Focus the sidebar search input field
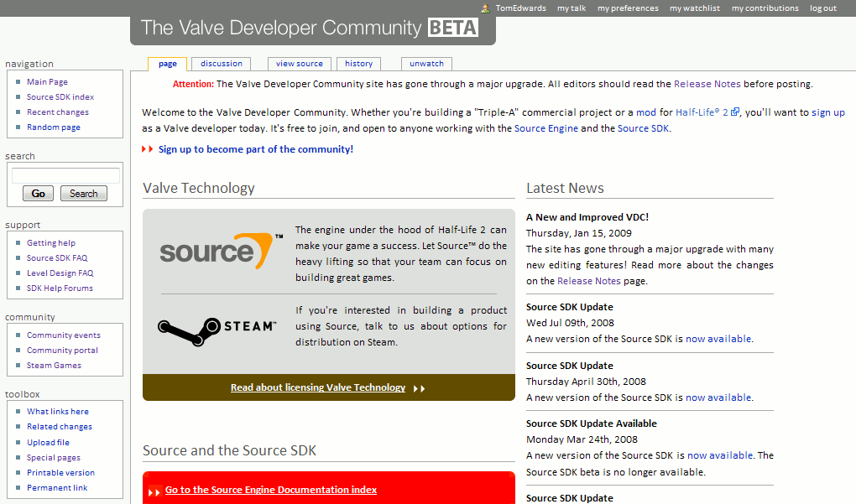 click(65, 175)
